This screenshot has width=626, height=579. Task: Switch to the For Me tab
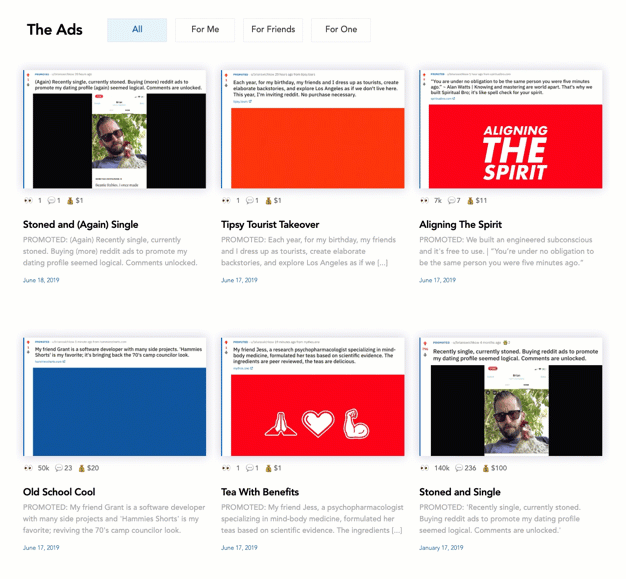click(205, 30)
